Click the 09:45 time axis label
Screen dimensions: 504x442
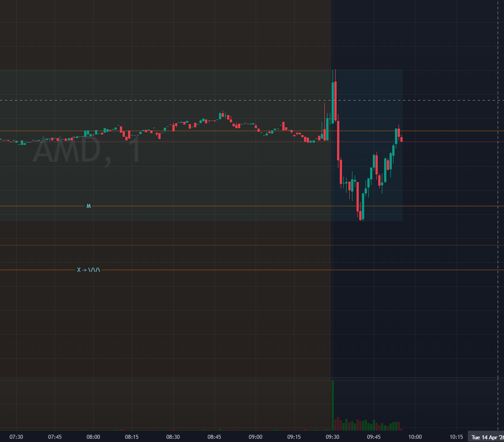point(374,437)
